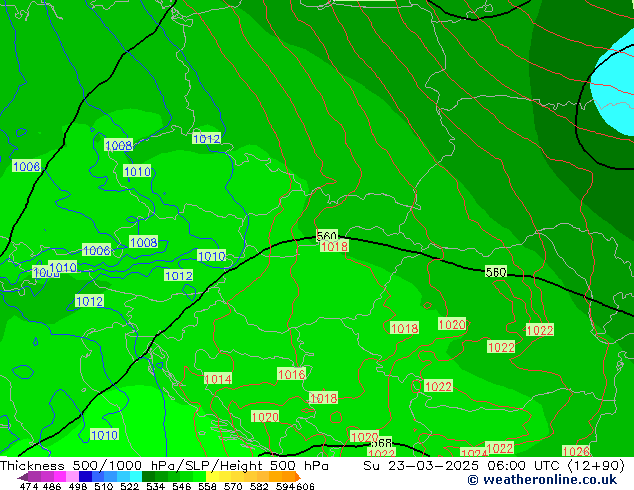
Task: Click the cyan low-thickness area on the map
Action: point(615,85)
